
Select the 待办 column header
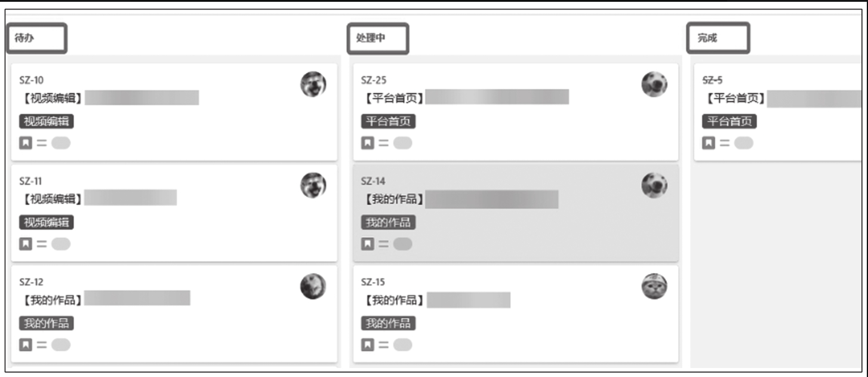click(x=37, y=38)
